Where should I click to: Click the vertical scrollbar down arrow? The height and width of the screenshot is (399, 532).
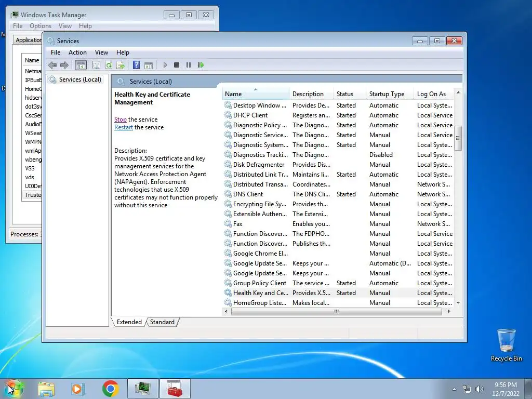tap(458, 303)
